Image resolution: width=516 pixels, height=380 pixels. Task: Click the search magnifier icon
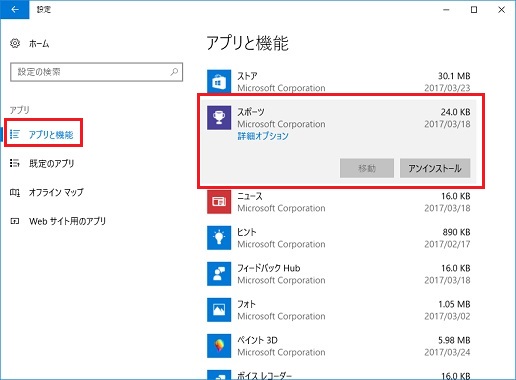pos(174,72)
